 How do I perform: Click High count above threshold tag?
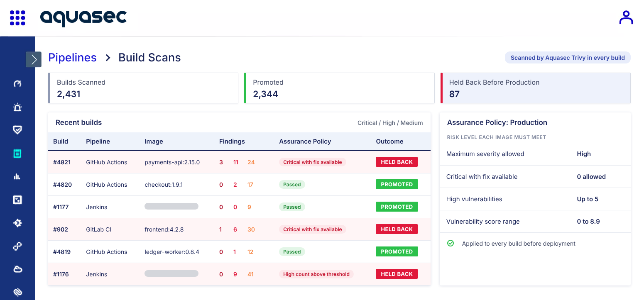pyautogui.click(x=316, y=274)
